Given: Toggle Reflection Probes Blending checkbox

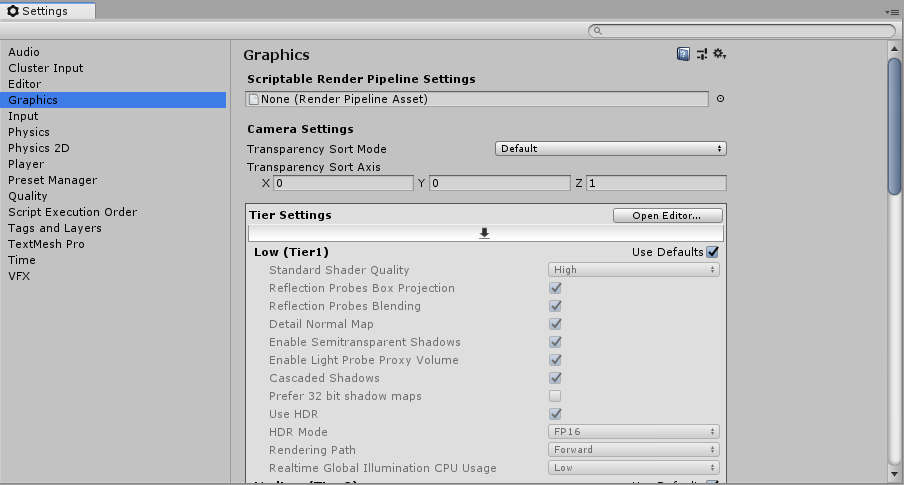Looking at the screenshot, I should click(x=555, y=306).
